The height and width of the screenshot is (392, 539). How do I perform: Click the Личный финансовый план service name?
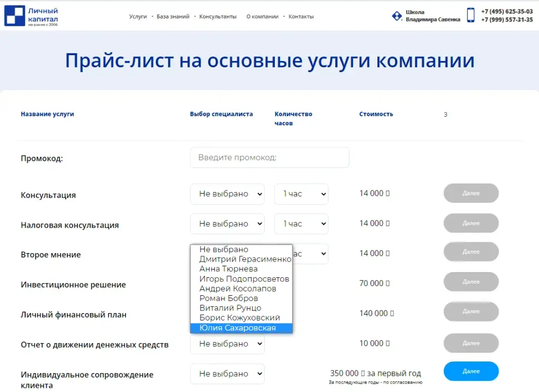tap(74, 315)
